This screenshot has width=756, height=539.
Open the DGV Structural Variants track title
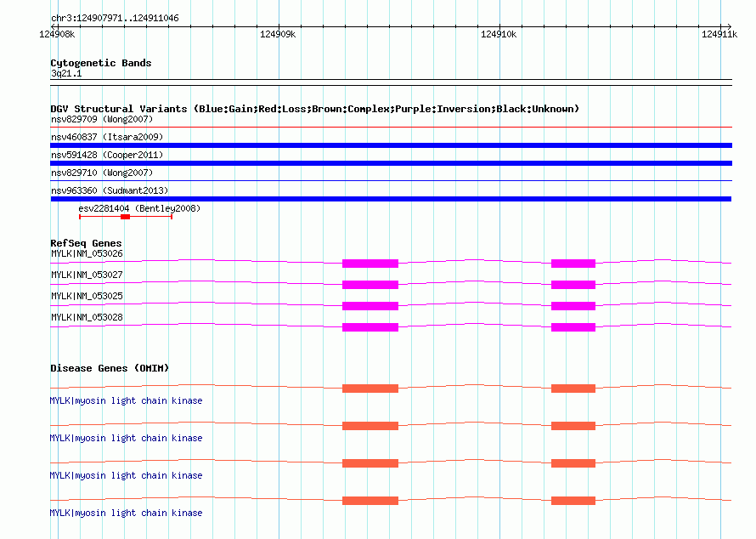point(314,109)
